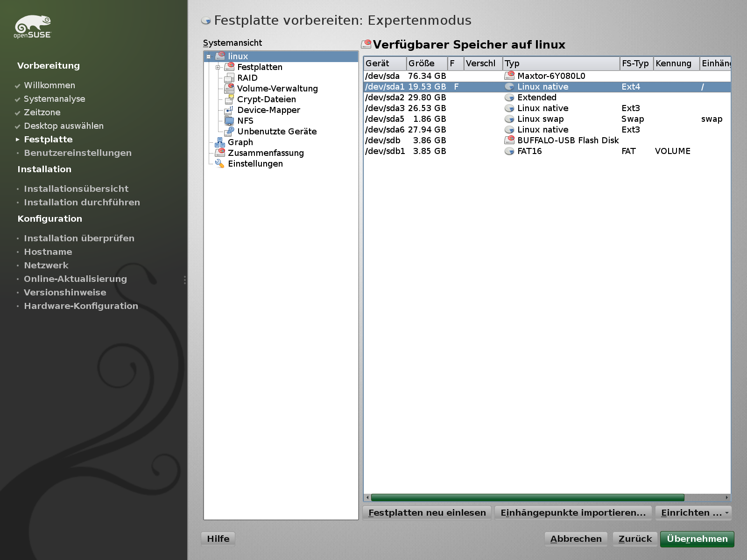Sort by the Typ column header
Image resolution: width=747 pixels, height=560 pixels.
pos(561,63)
